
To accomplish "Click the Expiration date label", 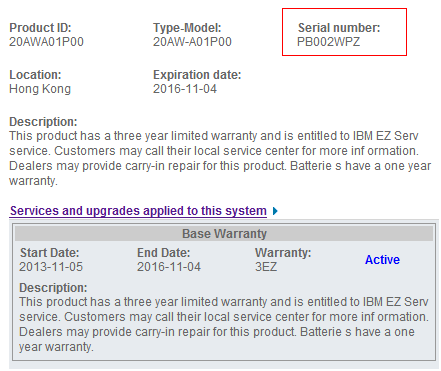I will (197, 75).
